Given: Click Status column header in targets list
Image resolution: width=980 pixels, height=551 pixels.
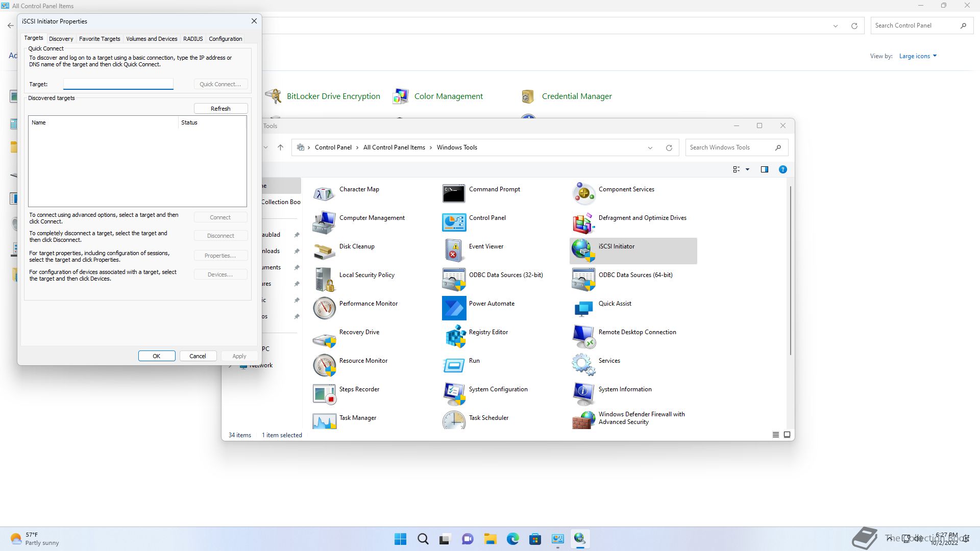Looking at the screenshot, I should click(212, 122).
